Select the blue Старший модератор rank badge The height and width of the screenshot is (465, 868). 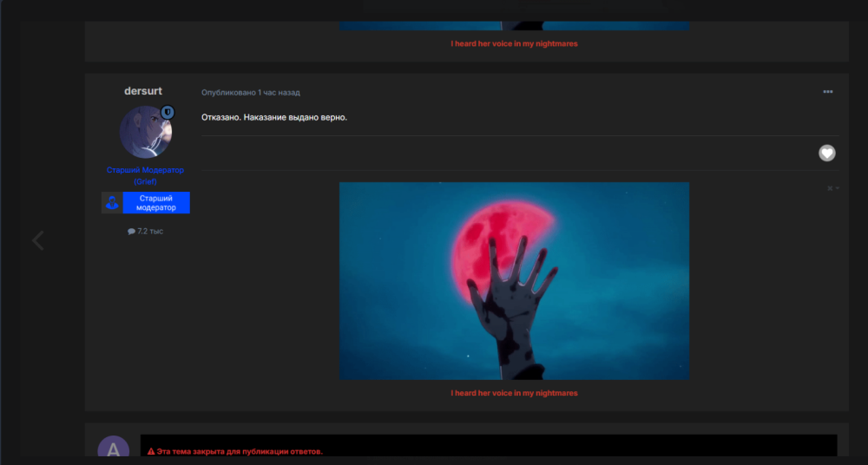point(156,203)
